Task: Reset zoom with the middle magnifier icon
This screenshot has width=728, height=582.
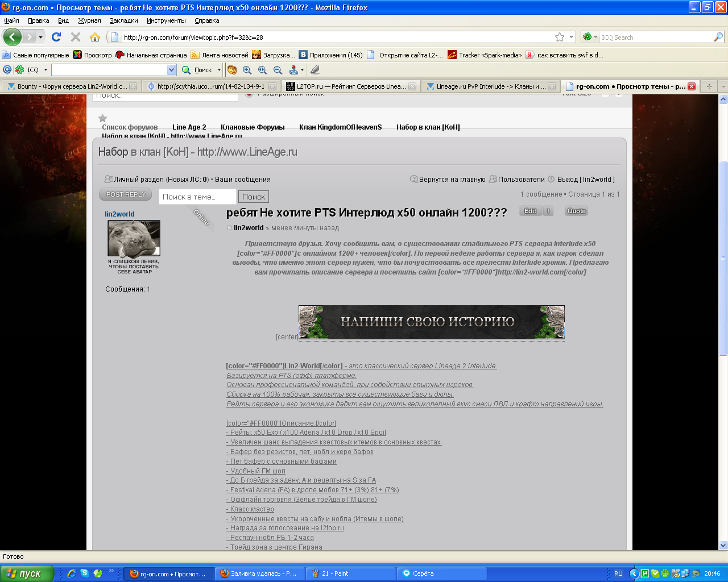Action: click(263, 69)
